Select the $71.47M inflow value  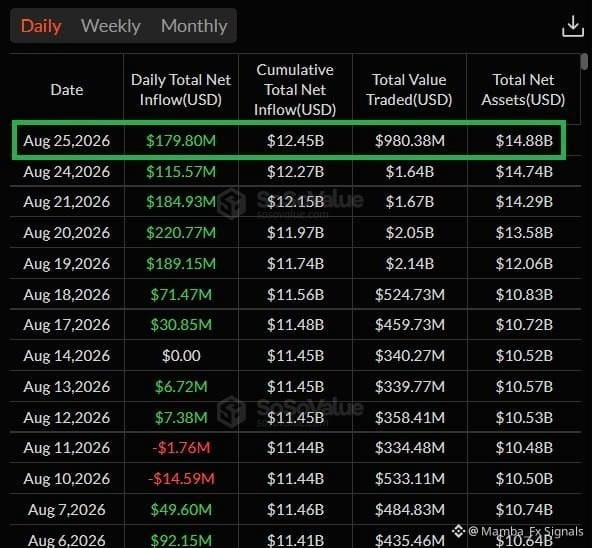(x=181, y=295)
